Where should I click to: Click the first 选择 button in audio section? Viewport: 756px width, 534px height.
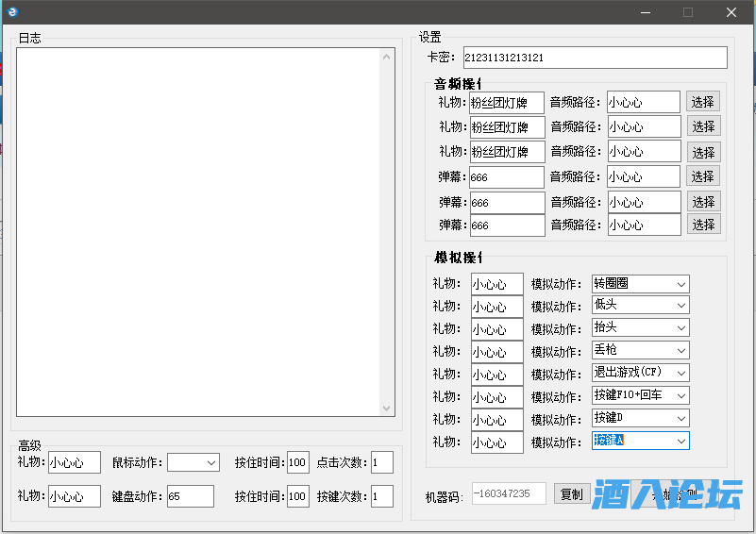click(x=702, y=102)
